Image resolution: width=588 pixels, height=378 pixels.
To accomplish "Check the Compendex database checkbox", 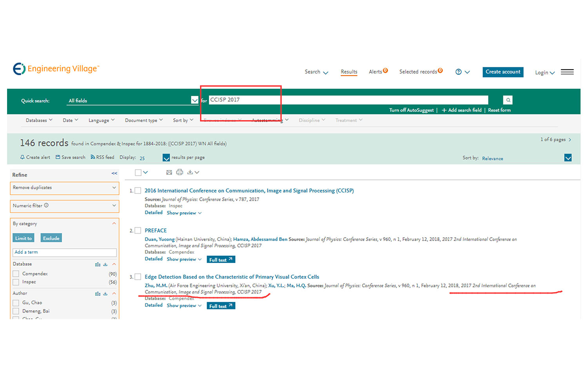I will point(16,274).
